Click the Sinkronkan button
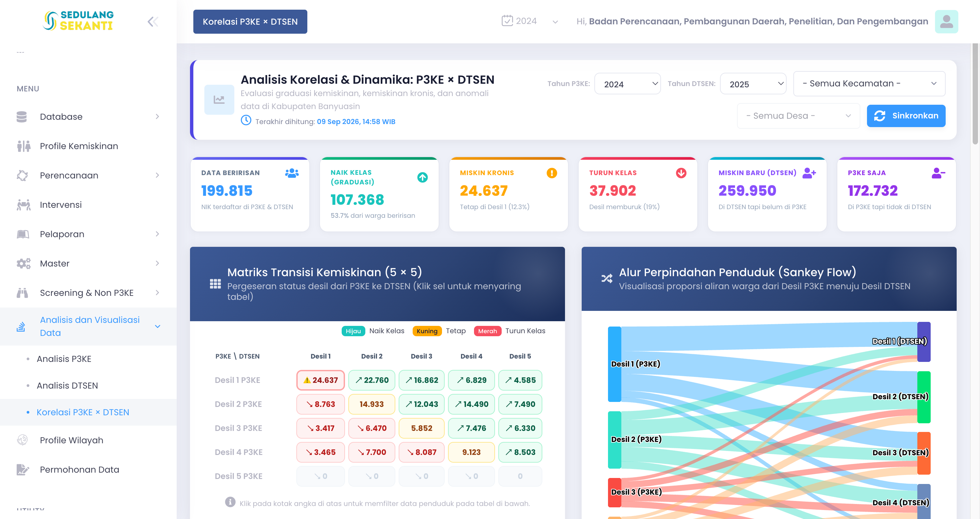Screen dimensions: 980x519 pyautogui.click(x=906, y=116)
